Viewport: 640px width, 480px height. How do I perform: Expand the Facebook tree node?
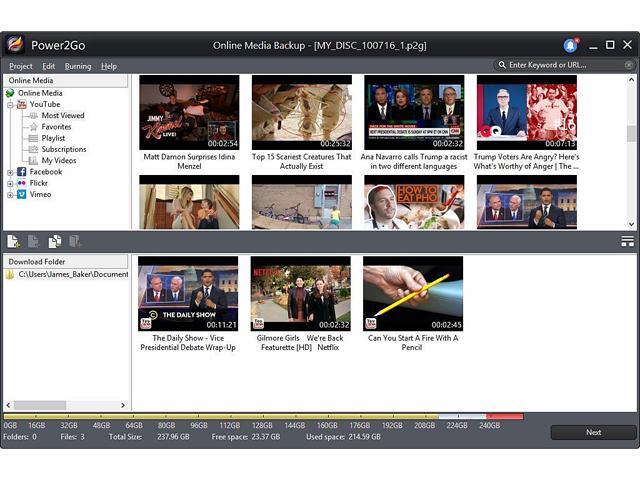[10, 172]
